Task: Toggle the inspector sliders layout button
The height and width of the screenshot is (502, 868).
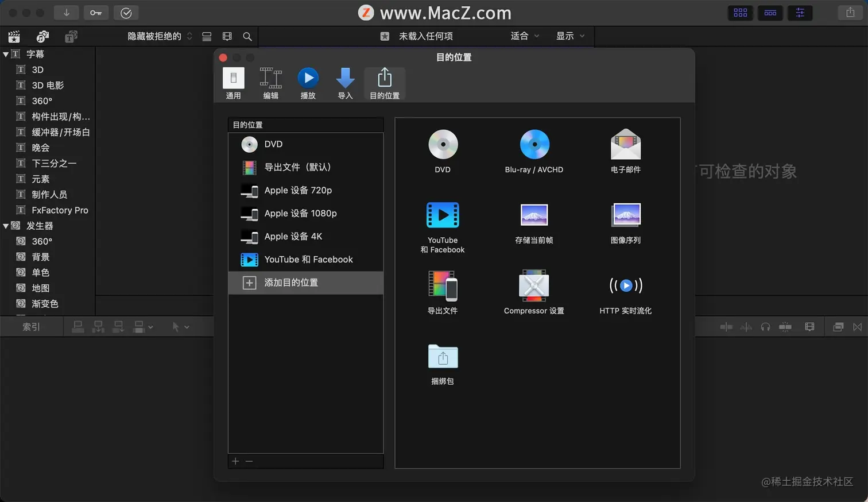Action: tap(800, 13)
